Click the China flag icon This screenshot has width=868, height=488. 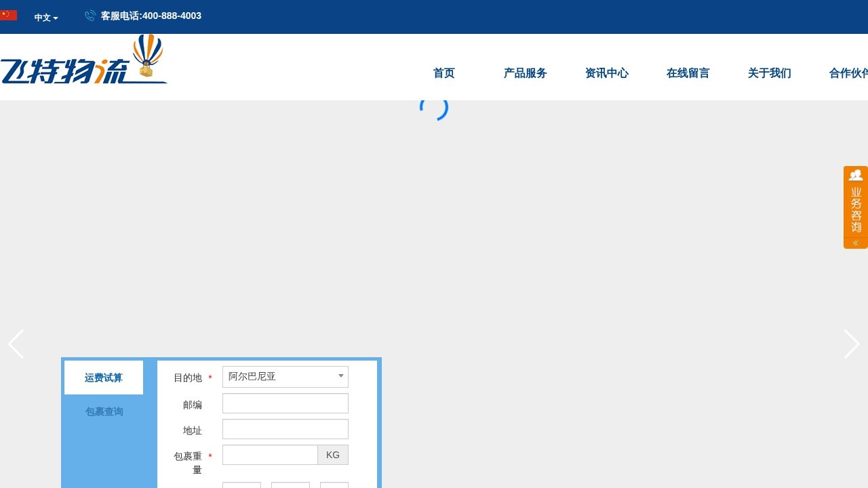coord(8,16)
